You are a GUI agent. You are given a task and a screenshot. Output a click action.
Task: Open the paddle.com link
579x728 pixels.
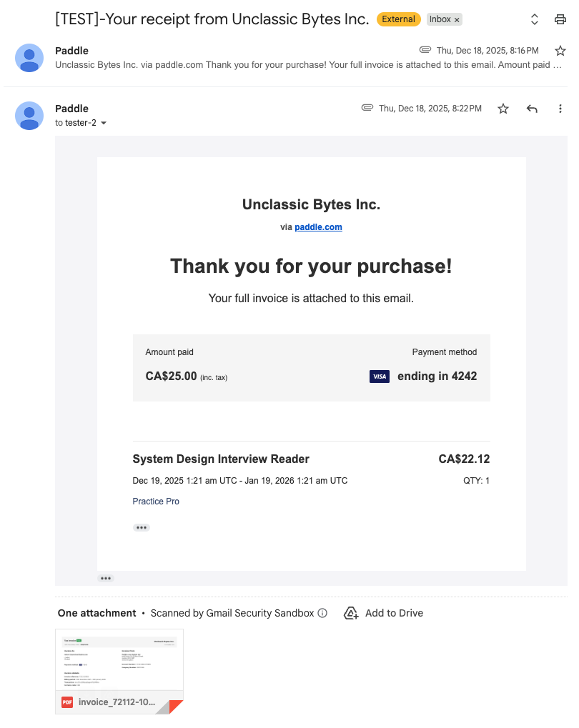pyautogui.click(x=318, y=226)
